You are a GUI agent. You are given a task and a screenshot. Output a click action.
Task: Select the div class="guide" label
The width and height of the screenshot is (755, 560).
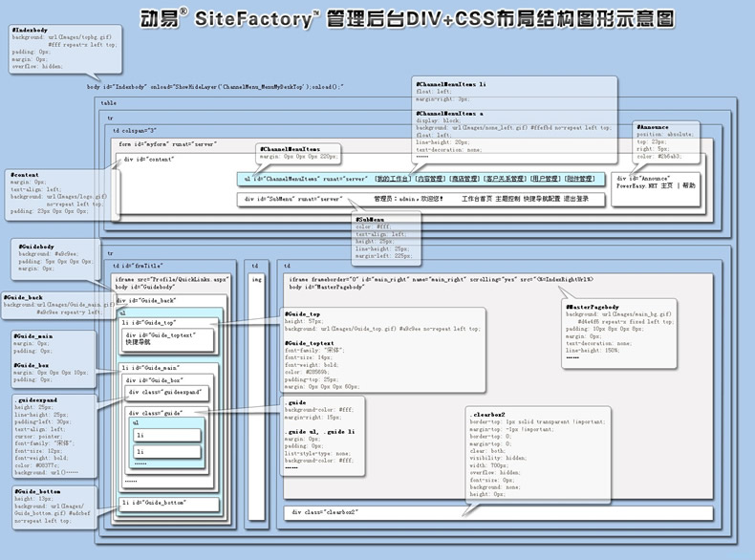pos(156,413)
